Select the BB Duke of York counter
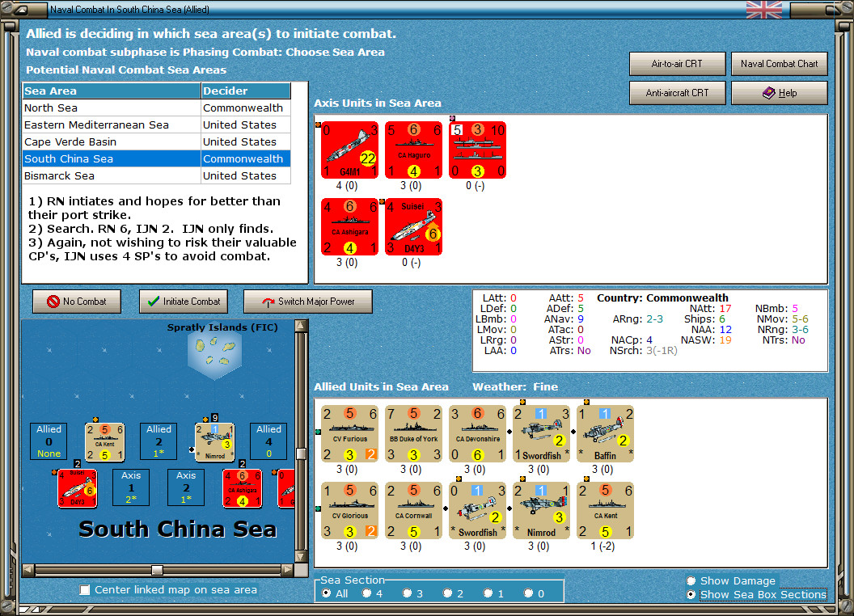854x616 pixels. (413, 433)
